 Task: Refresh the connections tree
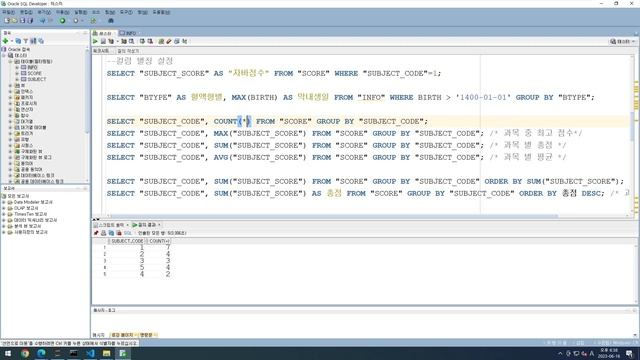(x=18, y=41)
